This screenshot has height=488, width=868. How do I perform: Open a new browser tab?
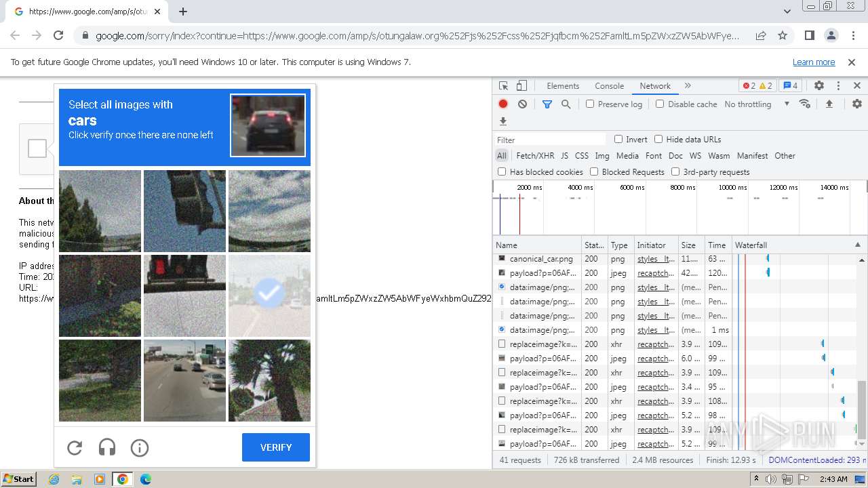tap(183, 12)
